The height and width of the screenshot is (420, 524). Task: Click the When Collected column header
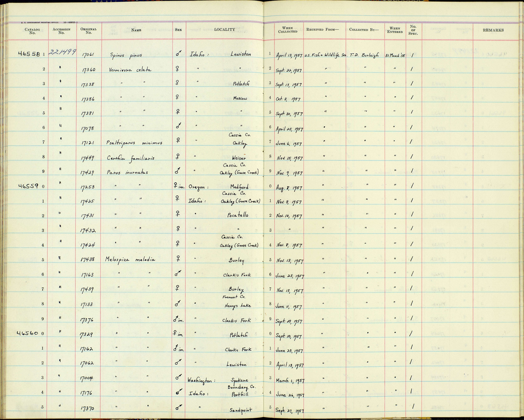288,30
